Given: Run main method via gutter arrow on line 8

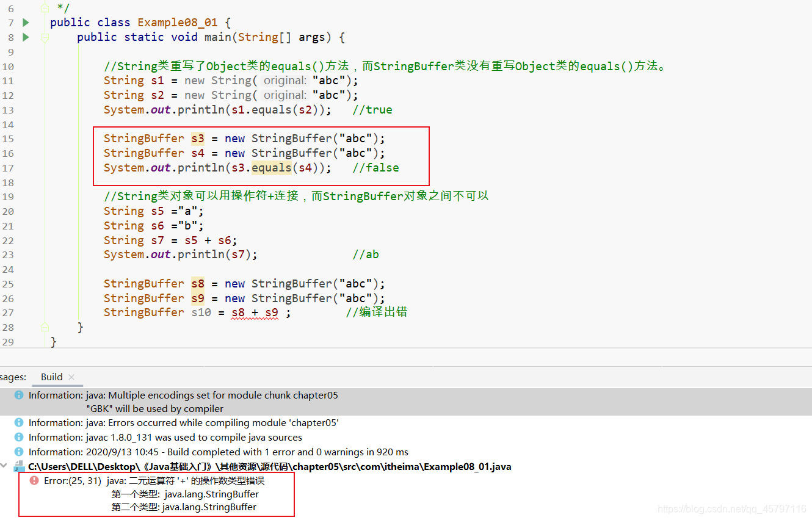Looking at the screenshot, I should tap(26, 37).
